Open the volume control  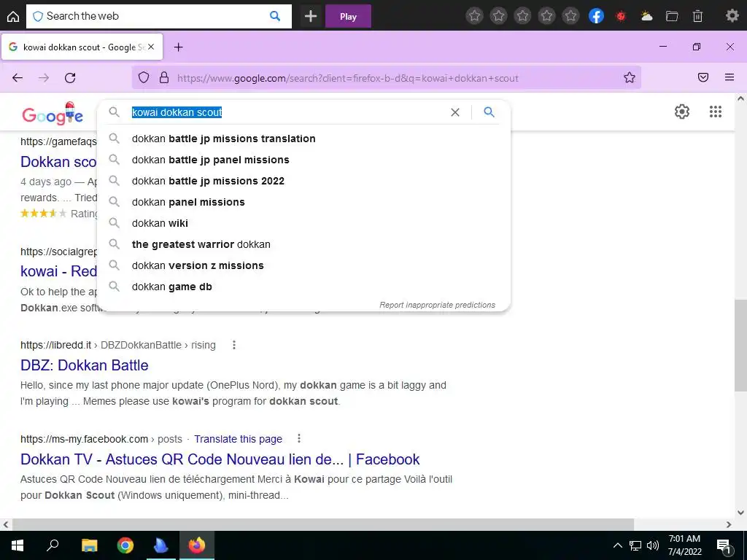[653, 545]
